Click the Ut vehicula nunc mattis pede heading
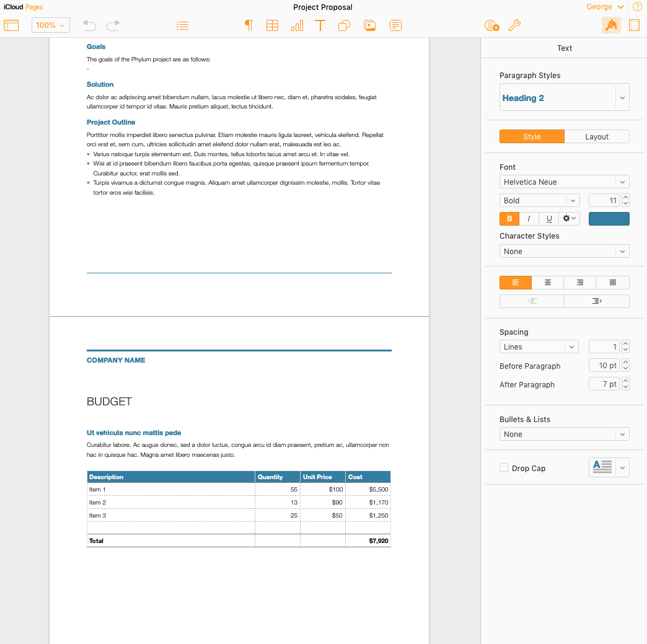Screen dimensions: 647x644 (x=134, y=433)
